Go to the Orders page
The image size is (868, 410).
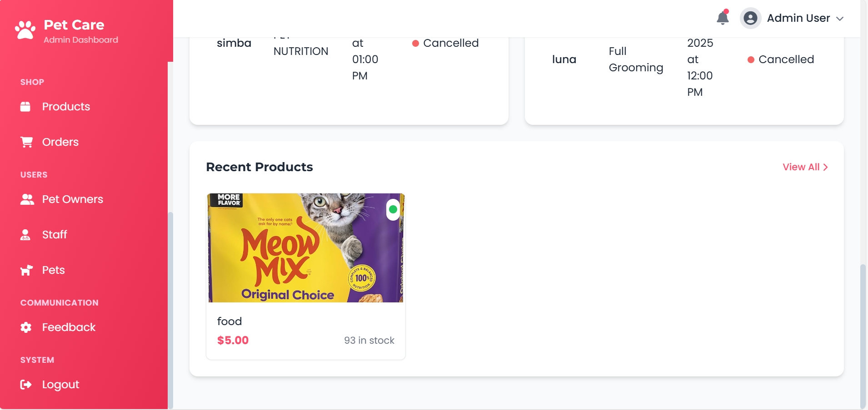tap(60, 142)
